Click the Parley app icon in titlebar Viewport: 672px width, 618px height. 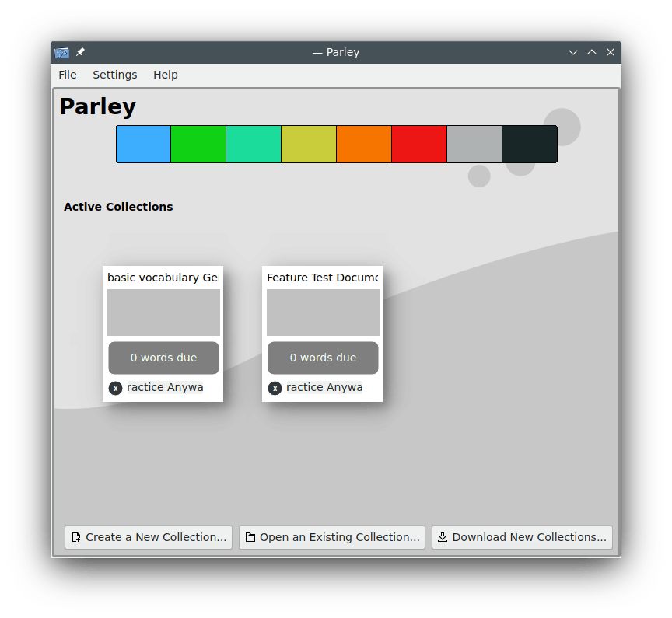point(61,52)
